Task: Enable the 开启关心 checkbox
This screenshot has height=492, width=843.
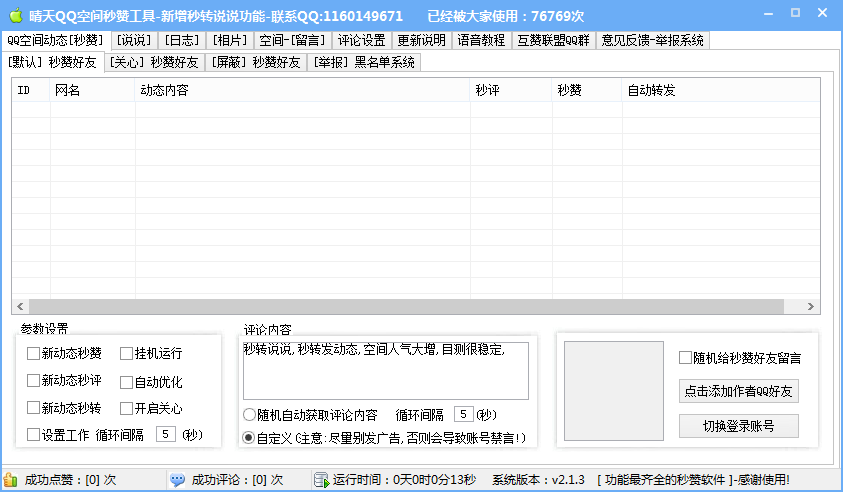Action: 127,408
